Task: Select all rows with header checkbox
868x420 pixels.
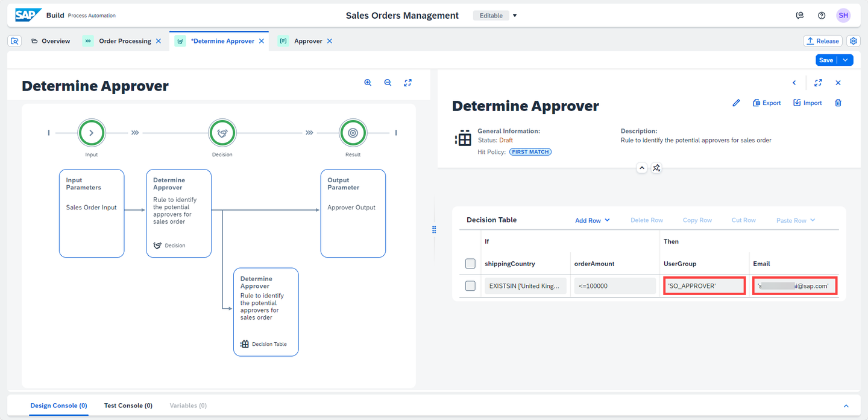Action: click(470, 264)
